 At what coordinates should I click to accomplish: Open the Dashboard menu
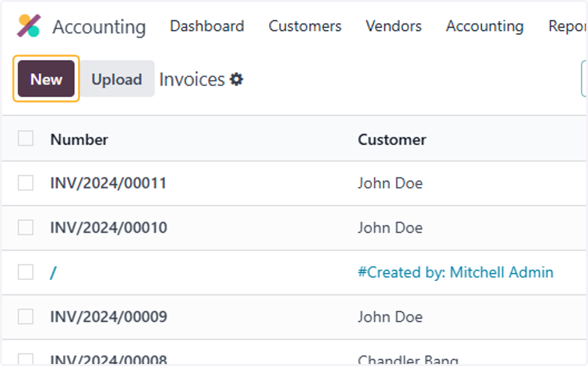point(207,26)
